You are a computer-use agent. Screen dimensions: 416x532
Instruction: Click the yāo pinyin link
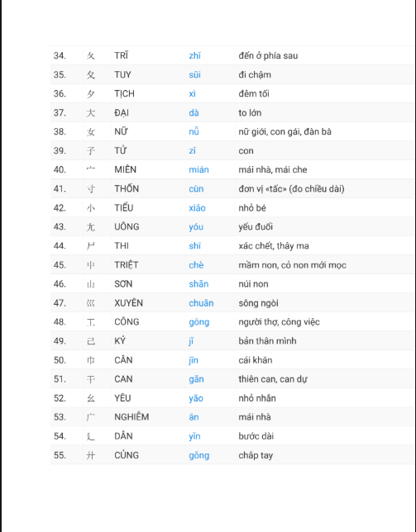coord(196,398)
